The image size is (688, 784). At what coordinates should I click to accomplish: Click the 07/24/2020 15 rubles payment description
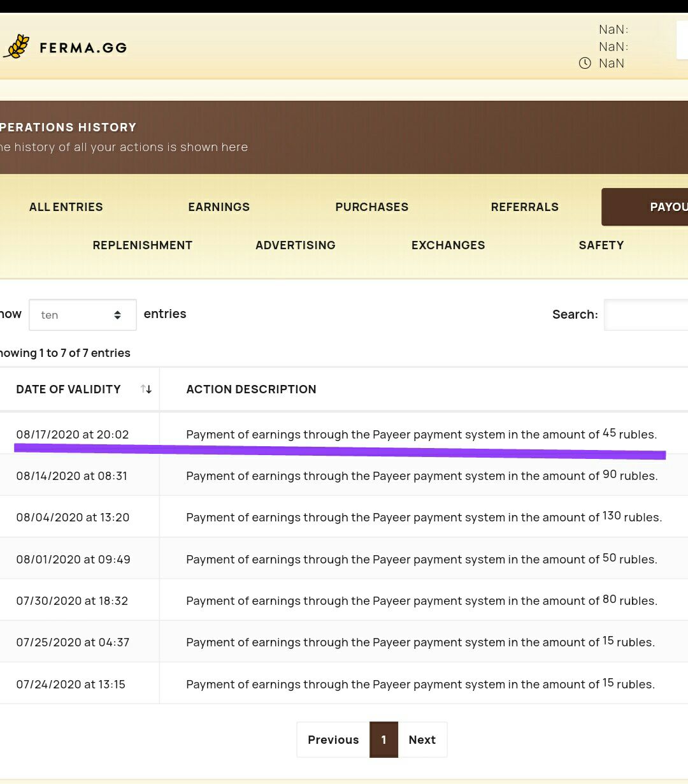[420, 684]
